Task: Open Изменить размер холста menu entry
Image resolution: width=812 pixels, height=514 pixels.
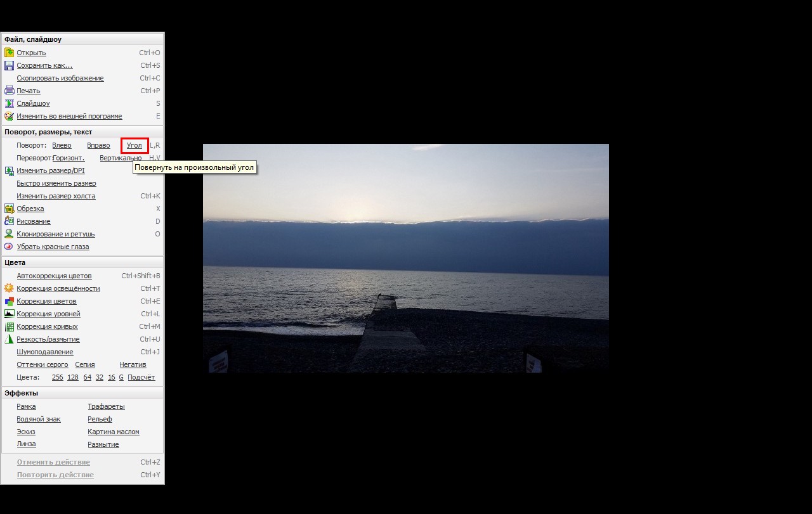Action: pyautogui.click(x=56, y=196)
